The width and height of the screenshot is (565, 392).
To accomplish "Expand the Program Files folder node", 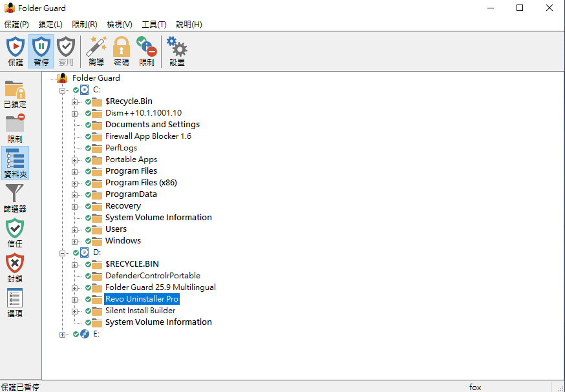I will coord(74,172).
